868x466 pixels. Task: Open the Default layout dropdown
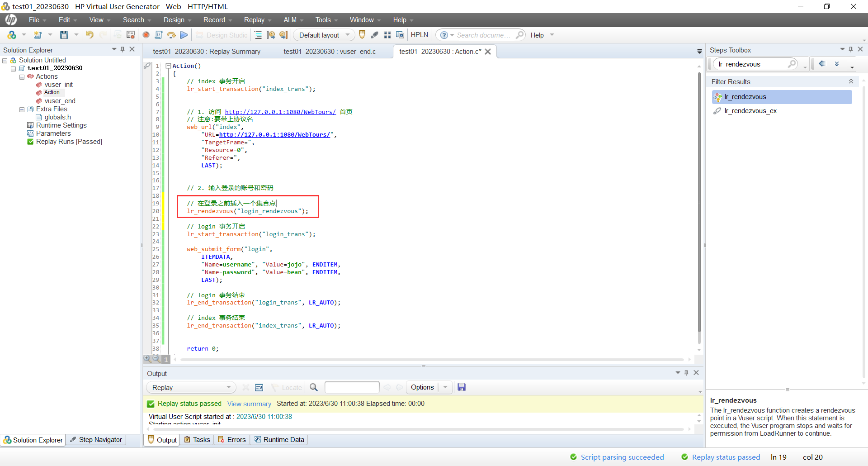(323, 35)
